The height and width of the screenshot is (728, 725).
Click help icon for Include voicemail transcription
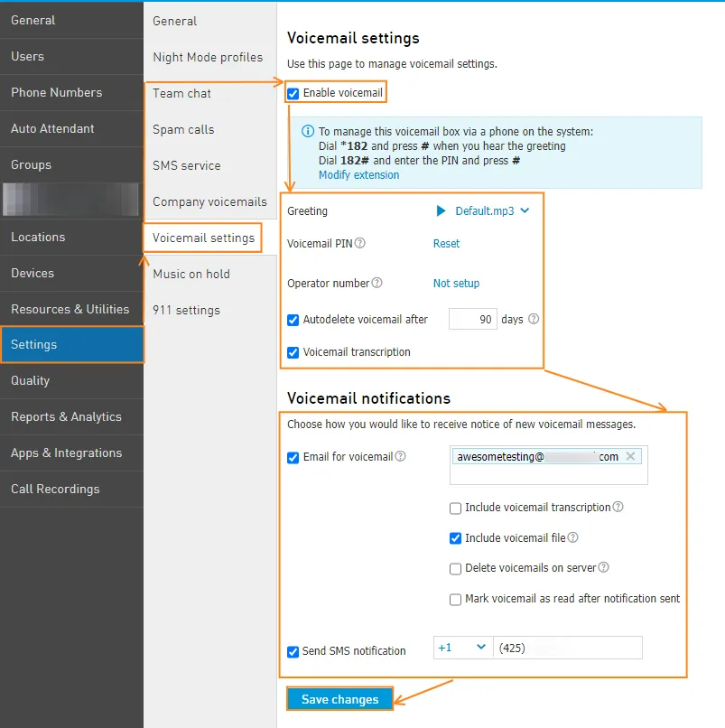(618, 507)
